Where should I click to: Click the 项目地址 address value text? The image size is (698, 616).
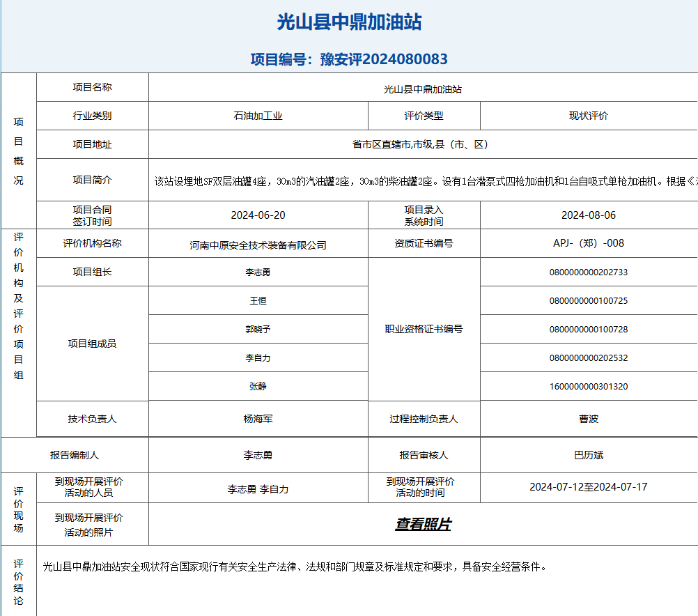pyautogui.click(x=423, y=144)
